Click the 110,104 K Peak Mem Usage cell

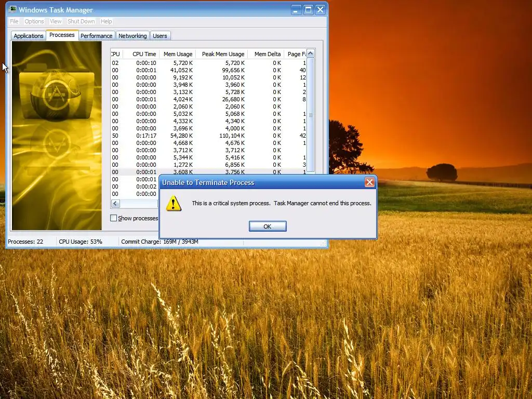tap(232, 136)
